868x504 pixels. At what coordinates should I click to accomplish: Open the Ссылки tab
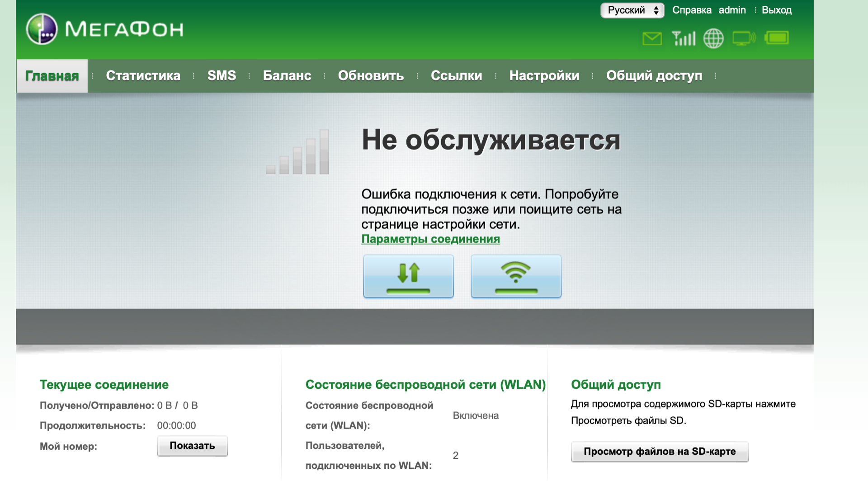coord(456,75)
